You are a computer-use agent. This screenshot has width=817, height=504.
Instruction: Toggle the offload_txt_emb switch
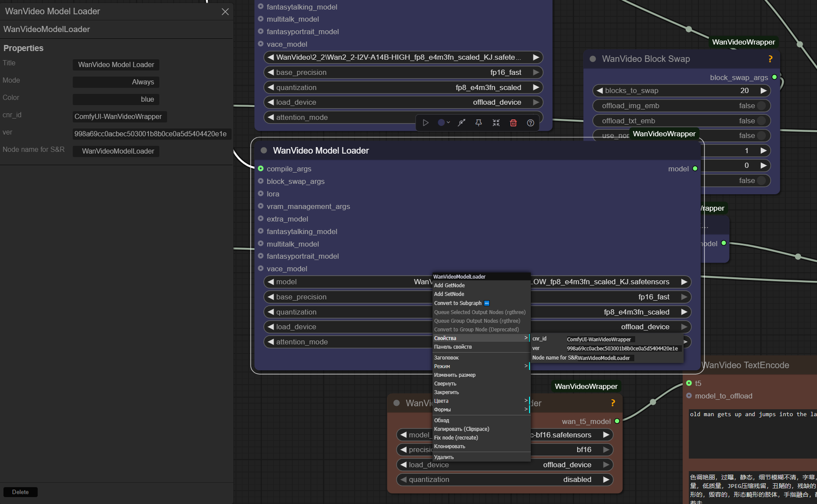coord(761,121)
